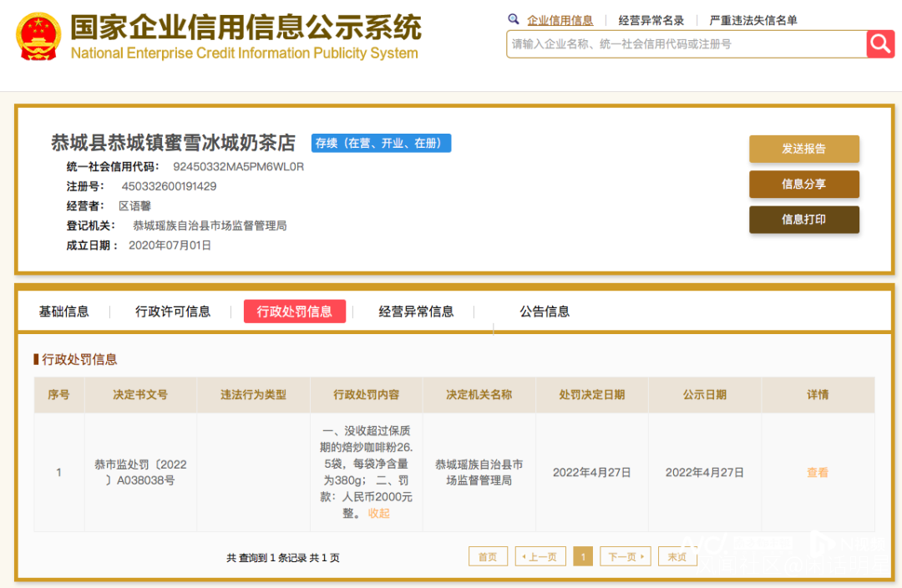This screenshot has width=902, height=588.
Task: Click the 发送报告 button
Action: coord(803,149)
